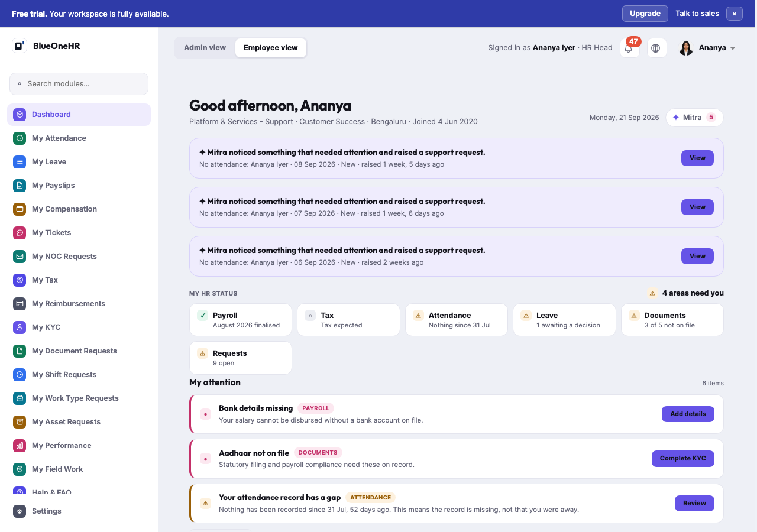757x532 pixels.
Task: Open the Ananya user account dropdown
Action: click(707, 48)
